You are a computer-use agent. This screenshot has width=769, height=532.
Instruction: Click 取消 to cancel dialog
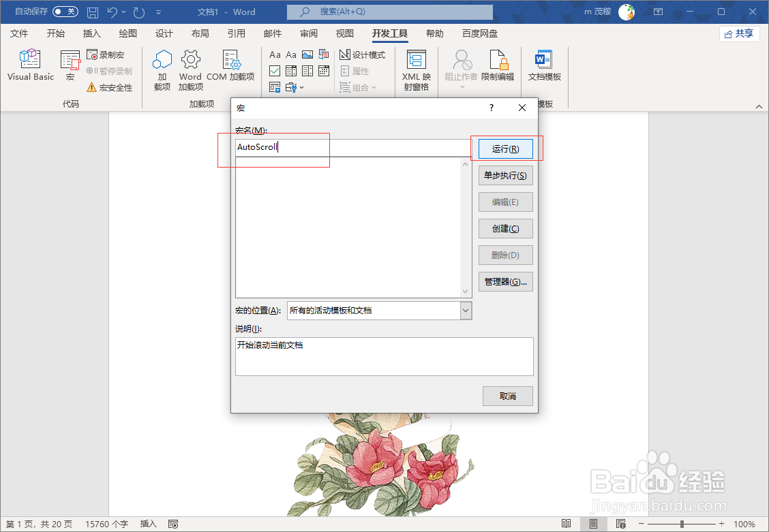pos(508,396)
